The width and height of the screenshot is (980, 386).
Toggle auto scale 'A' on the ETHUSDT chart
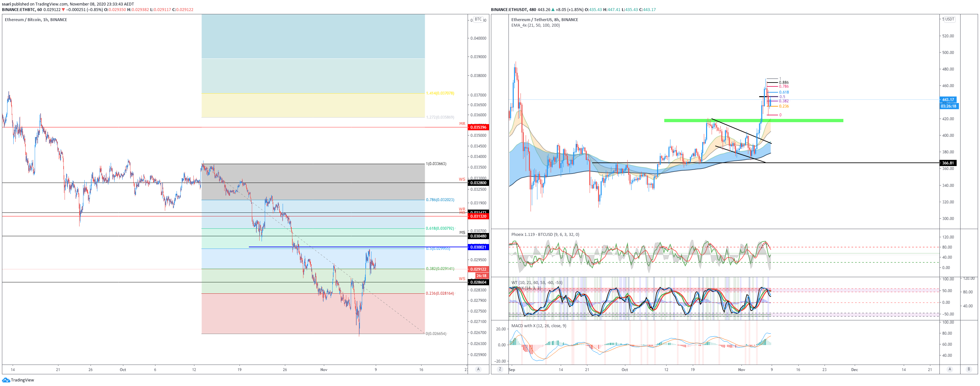949,369
